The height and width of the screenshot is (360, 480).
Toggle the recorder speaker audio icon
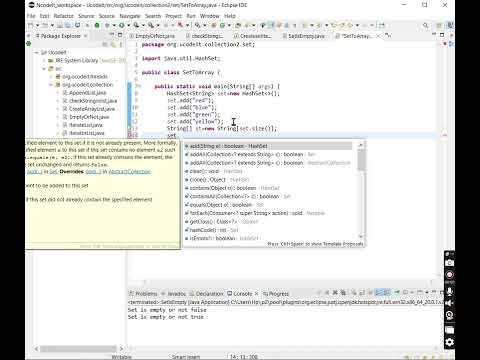point(449,303)
